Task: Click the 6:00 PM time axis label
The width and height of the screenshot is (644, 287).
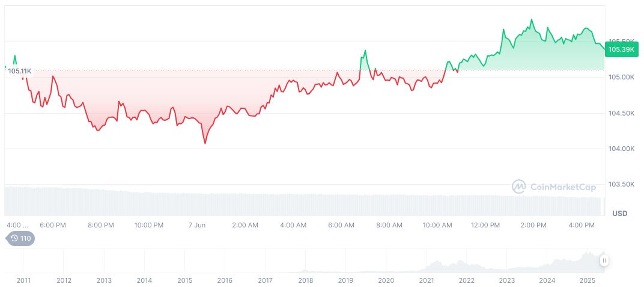Action: 52,225
